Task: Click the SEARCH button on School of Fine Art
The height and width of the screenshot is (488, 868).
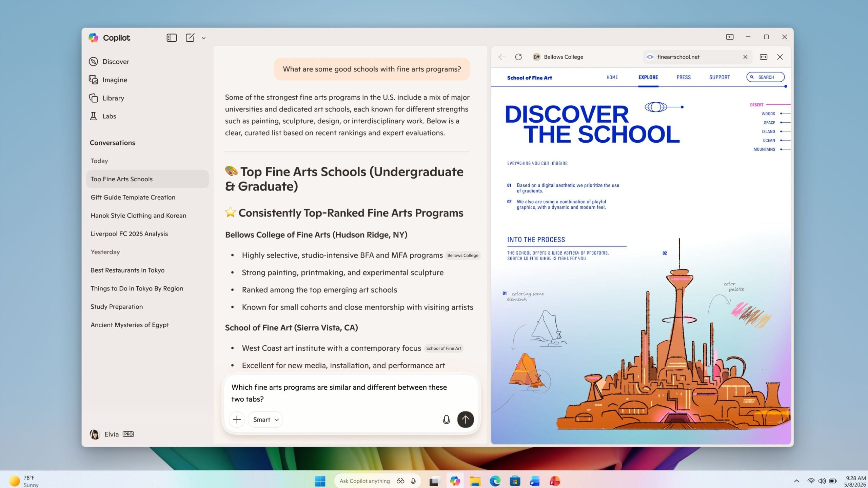Action: click(765, 77)
